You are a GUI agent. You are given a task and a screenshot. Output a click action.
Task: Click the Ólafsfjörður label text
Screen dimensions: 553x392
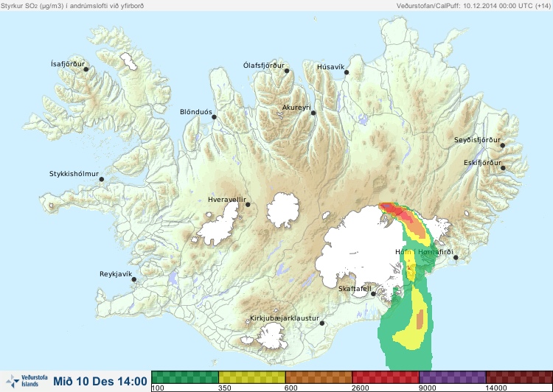click(x=264, y=66)
